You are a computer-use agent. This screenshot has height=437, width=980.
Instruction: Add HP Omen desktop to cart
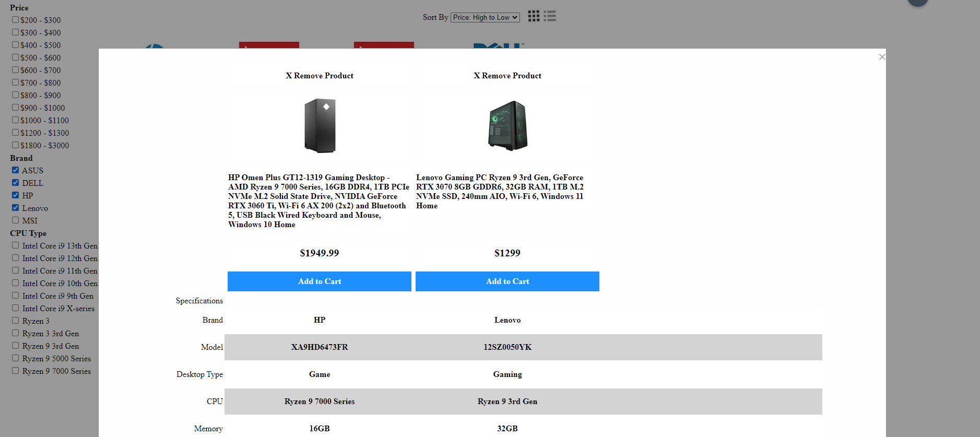tap(319, 281)
